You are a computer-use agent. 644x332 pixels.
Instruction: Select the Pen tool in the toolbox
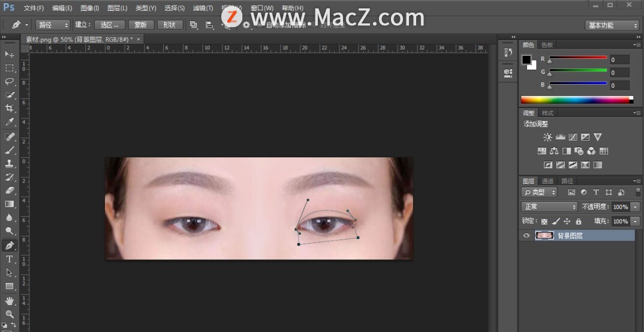[x=9, y=246]
